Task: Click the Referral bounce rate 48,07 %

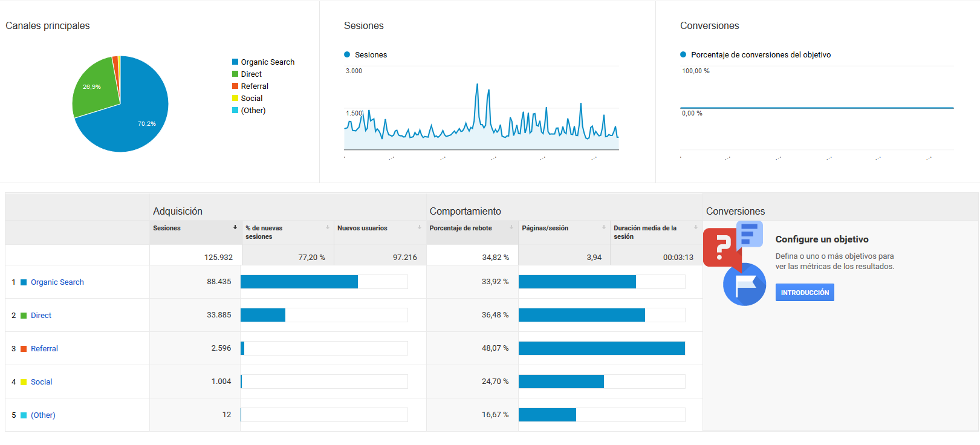Action: coord(495,348)
